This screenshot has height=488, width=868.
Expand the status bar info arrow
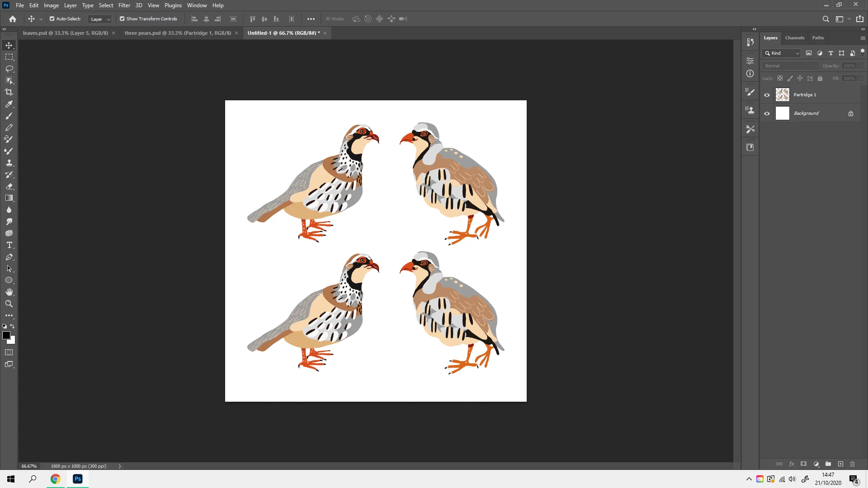point(120,466)
